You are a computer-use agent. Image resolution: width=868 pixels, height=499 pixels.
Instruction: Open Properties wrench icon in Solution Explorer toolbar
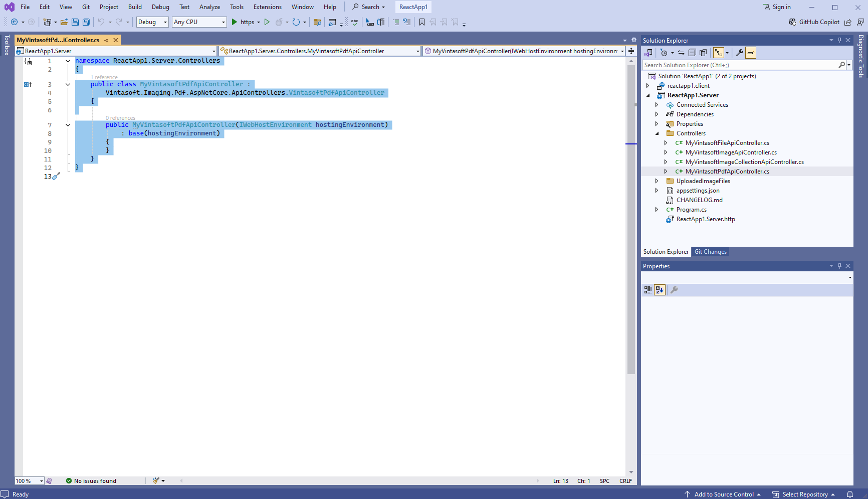click(x=739, y=53)
